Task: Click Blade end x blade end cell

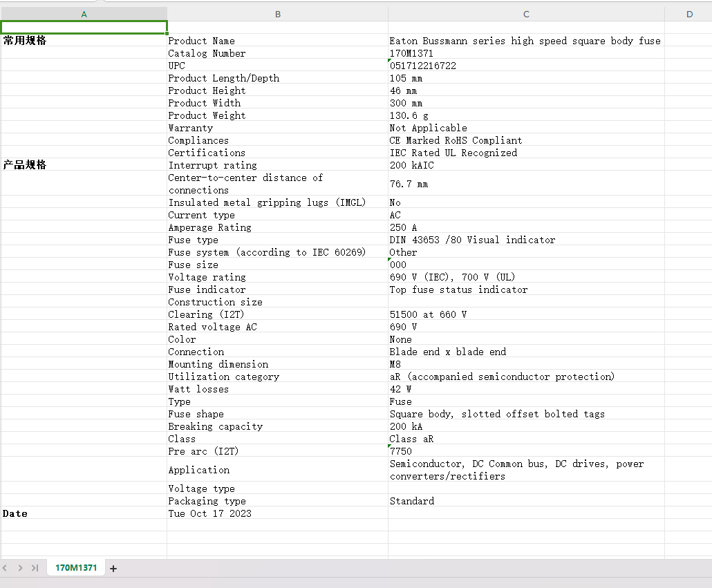Action: pyautogui.click(x=526, y=352)
